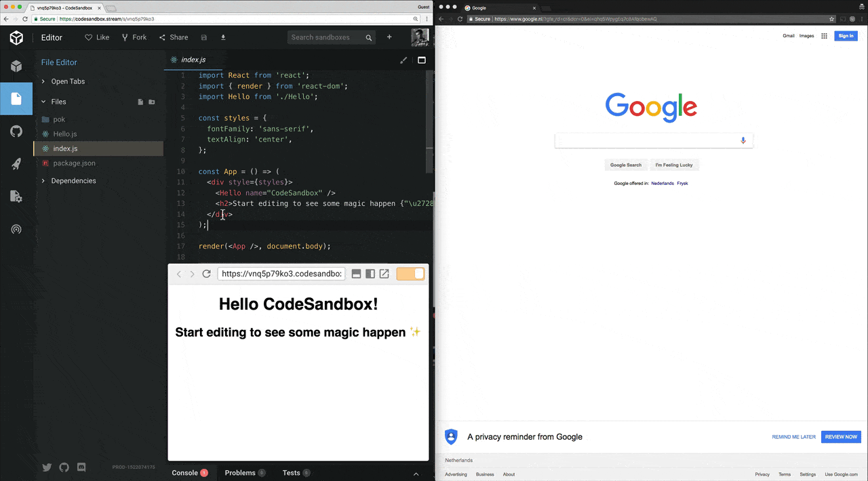Click the Fork button
The width and height of the screenshot is (868, 481).
coord(134,37)
